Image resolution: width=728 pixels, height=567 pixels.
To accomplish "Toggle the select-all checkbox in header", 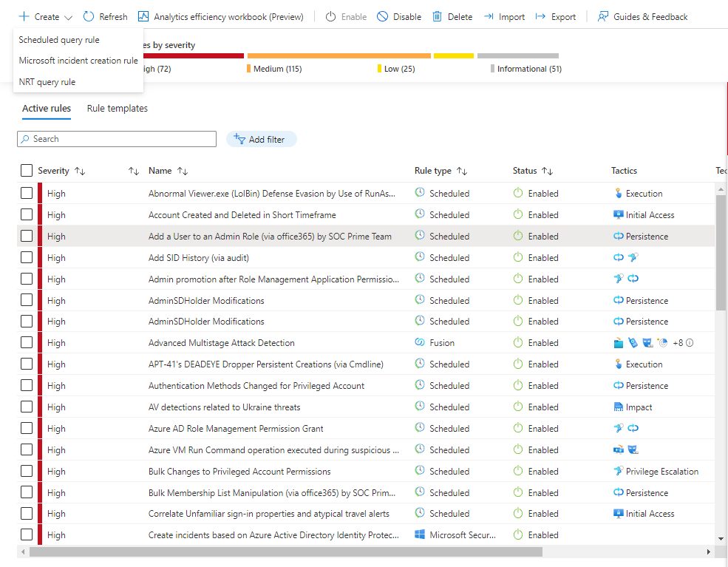I will pos(27,171).
